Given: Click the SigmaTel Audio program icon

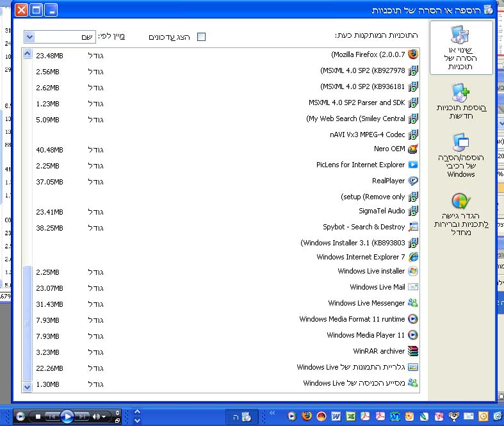Looking at the screenshot, I should 413,211.
